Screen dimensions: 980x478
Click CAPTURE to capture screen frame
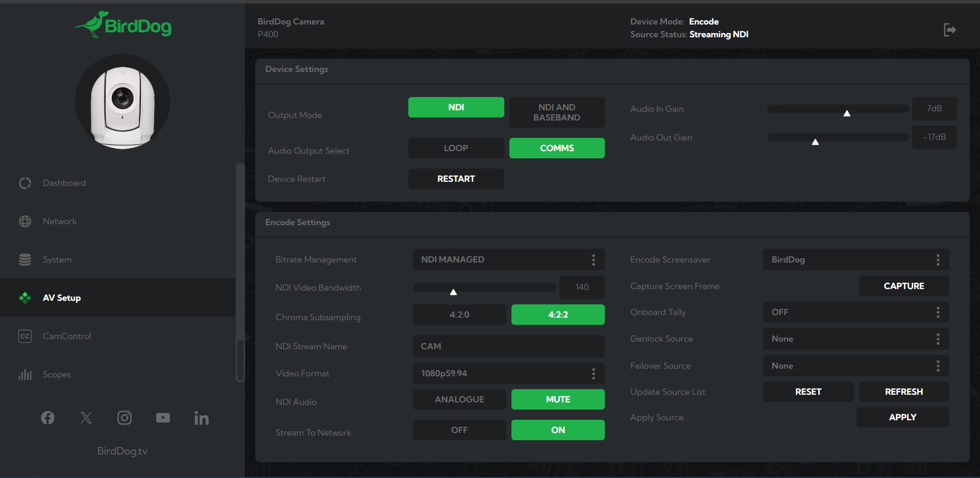904,286
